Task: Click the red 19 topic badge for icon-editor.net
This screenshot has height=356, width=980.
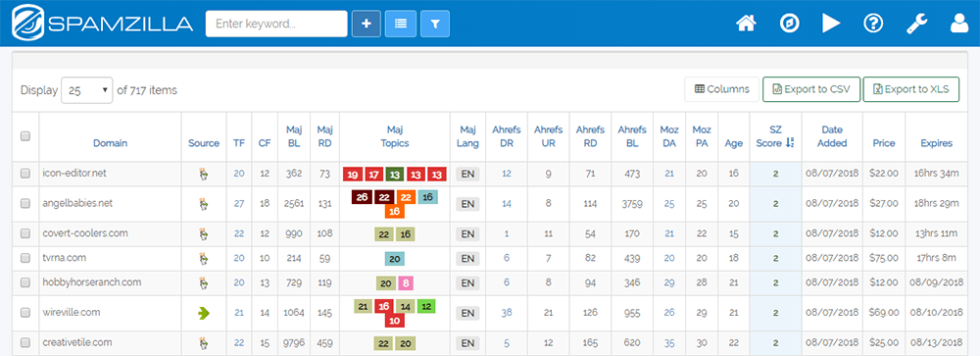Action: point(354,175)
